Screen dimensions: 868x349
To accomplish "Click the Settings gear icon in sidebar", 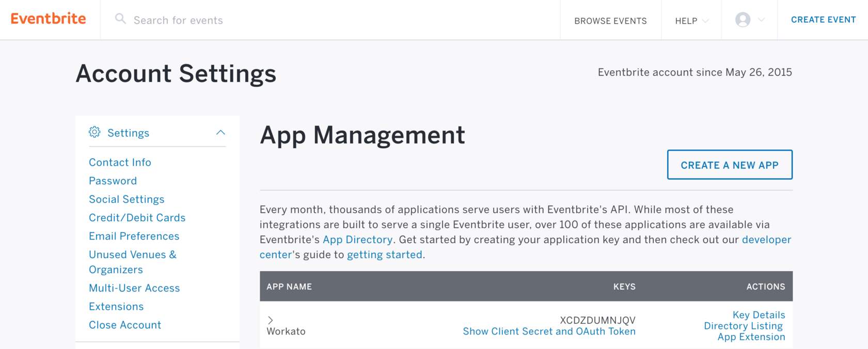I will pos(94,132).
